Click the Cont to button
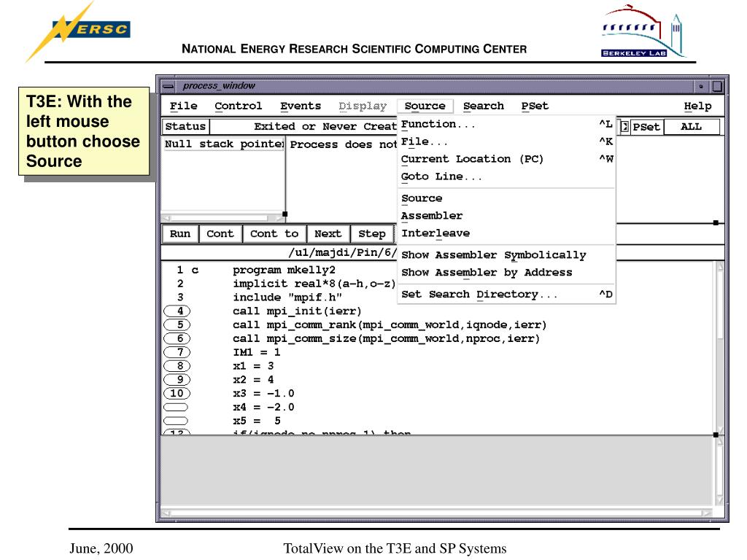The width and height of the screenshot is (747, 560). [x=274, y=234]
